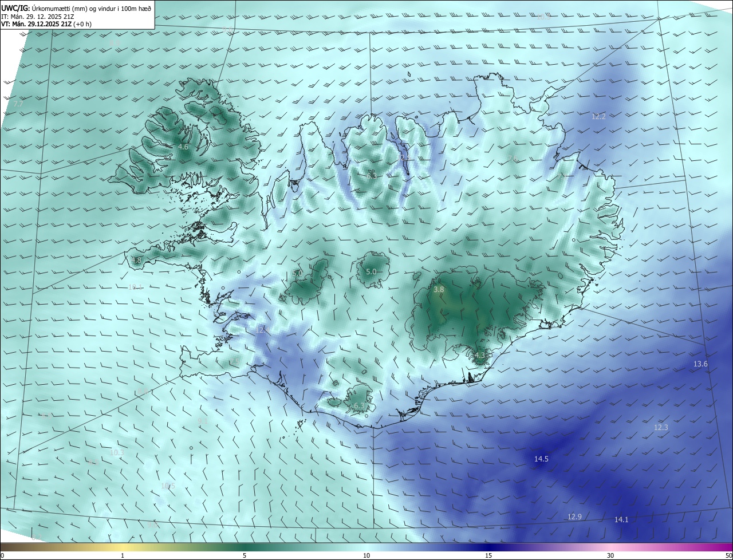Image resolution: width=733 pixels, height=560 pixels.
Task: Select the IT initialization time line
Action: (x=39, y=16)
